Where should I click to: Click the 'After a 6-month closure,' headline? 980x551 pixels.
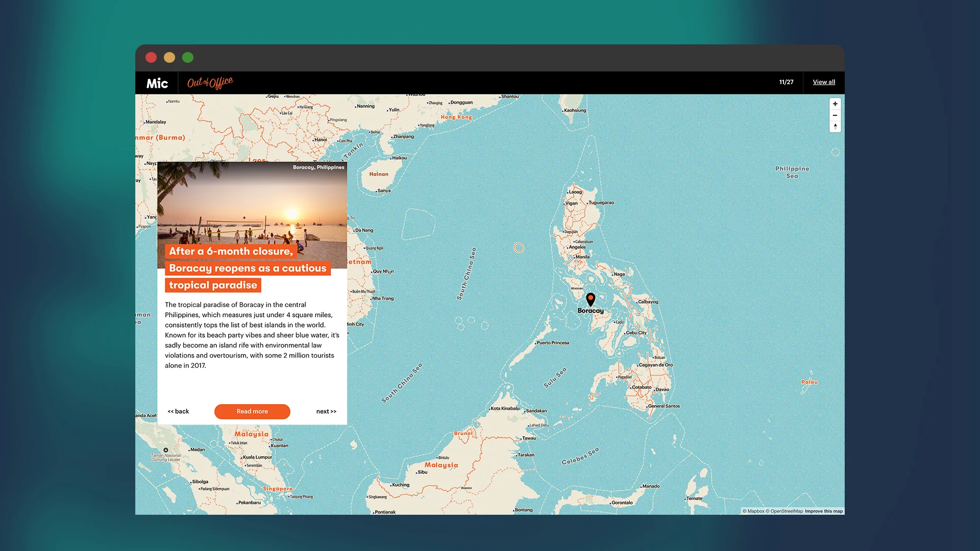(231, 252)
